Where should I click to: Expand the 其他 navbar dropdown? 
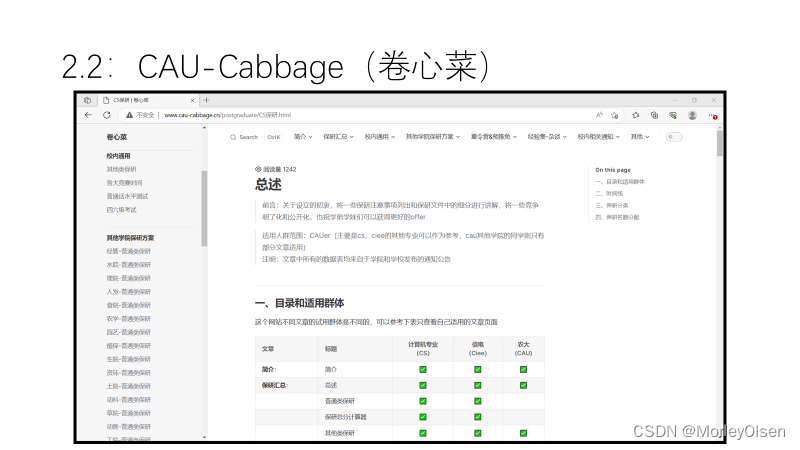click(x=640, y=137)
